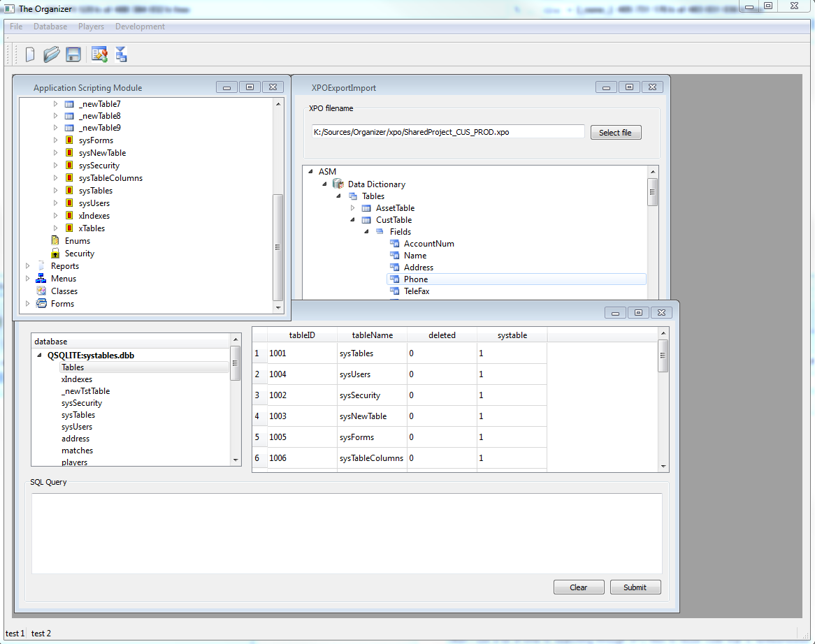
Task: Click the Open folder toolbar icon
Action: coord(51,54)
